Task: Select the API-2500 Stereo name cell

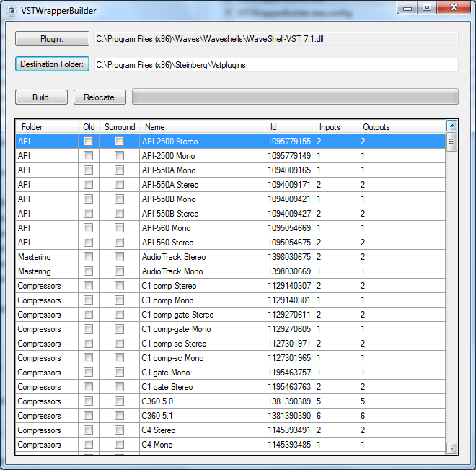Action: [x=202, y=142]
